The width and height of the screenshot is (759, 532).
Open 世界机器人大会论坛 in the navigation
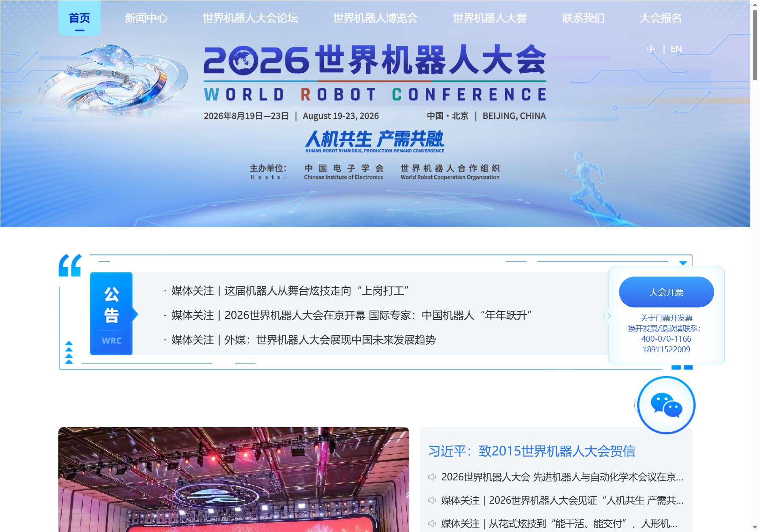tap(250, 18)
